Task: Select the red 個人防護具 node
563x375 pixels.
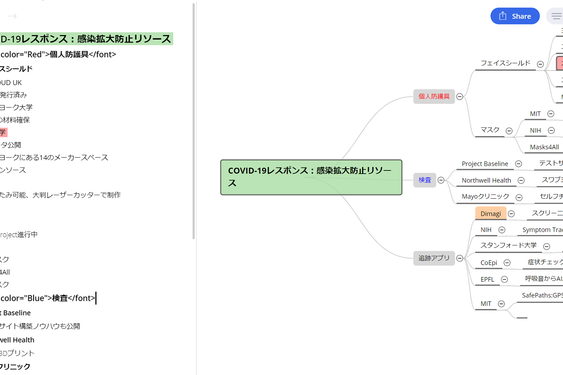Action: (434, 96)
